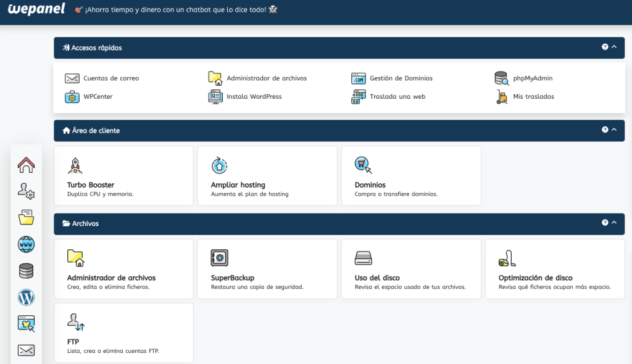Open help for Accesos rápidos section
Screen dimensions: 632x364
pyautogui.click(x=605, y=47)
